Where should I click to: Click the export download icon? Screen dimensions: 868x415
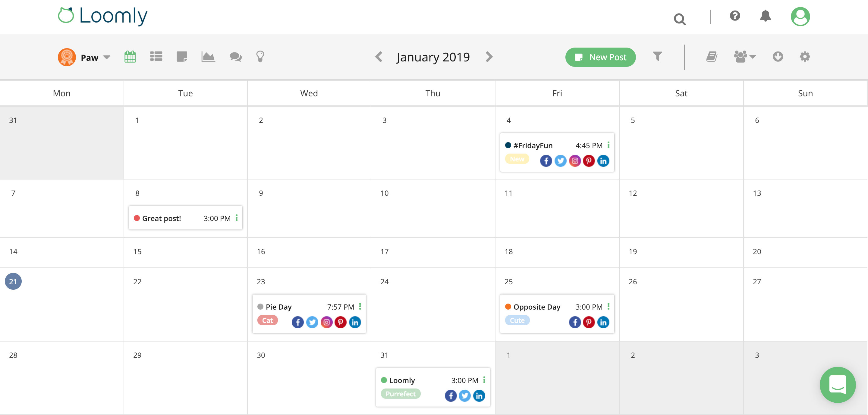[x=778, y=57]
